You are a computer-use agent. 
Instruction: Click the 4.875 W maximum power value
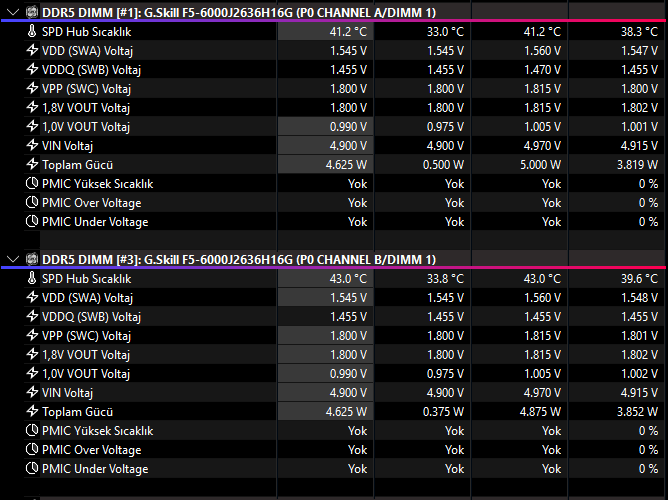click(540, 412)
